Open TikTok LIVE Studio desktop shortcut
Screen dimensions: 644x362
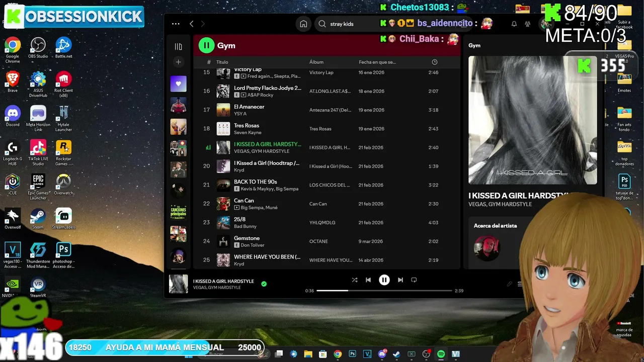pos(38,153)
